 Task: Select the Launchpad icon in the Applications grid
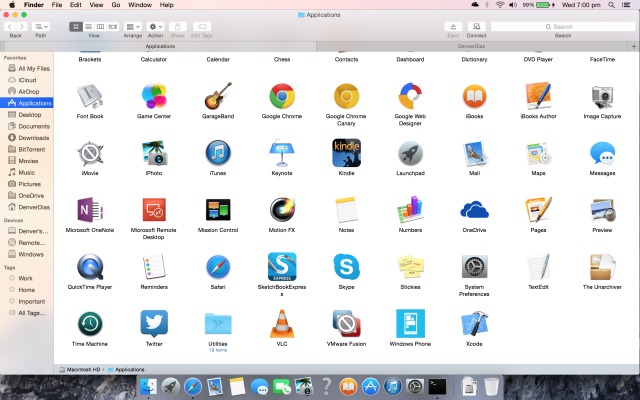click(410, 153)
